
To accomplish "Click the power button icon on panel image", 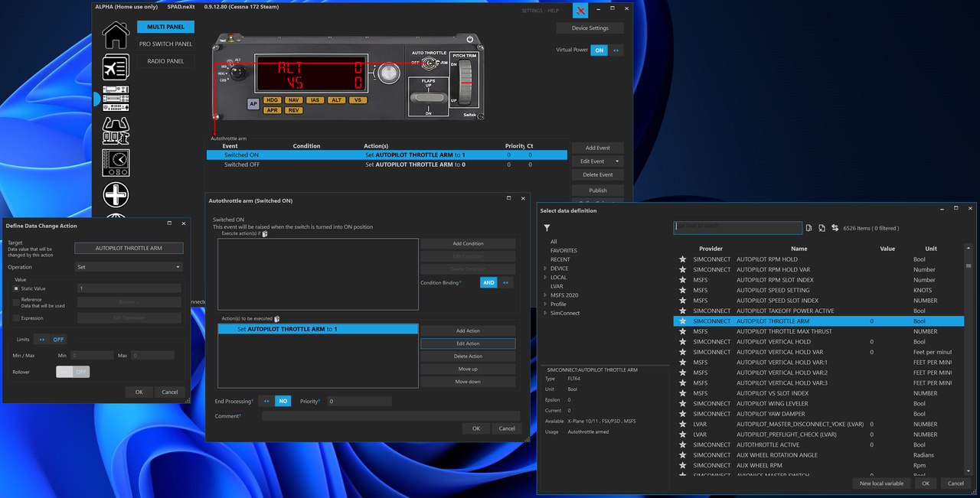I will point(470,39).
